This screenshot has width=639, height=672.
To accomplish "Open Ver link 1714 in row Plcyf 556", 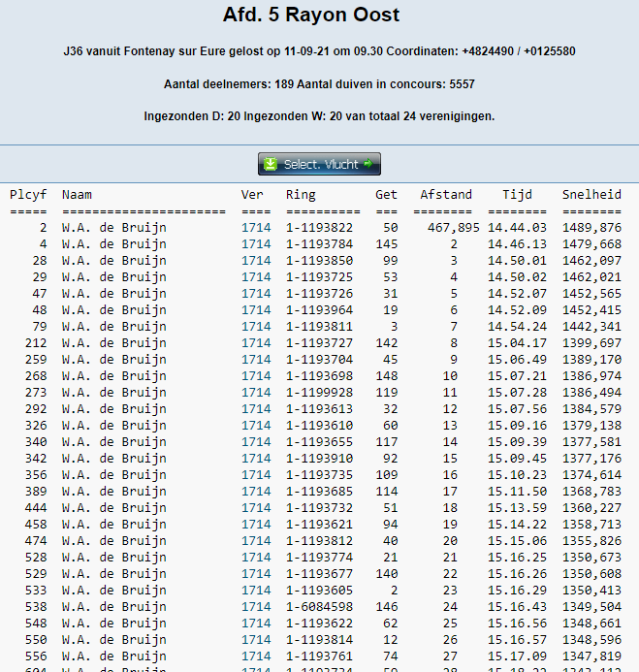I will [x=256, y=656].
